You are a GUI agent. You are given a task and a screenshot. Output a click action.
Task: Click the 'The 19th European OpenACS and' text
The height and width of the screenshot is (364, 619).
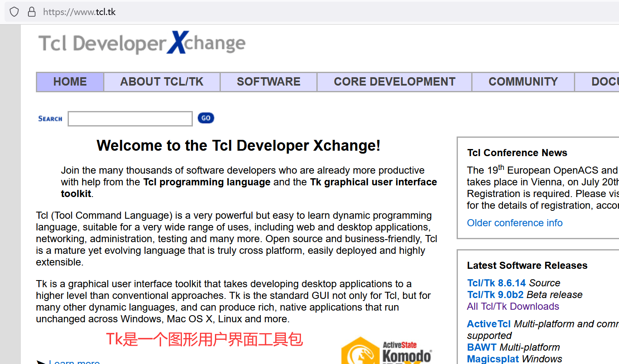click(x=542, y=170)
